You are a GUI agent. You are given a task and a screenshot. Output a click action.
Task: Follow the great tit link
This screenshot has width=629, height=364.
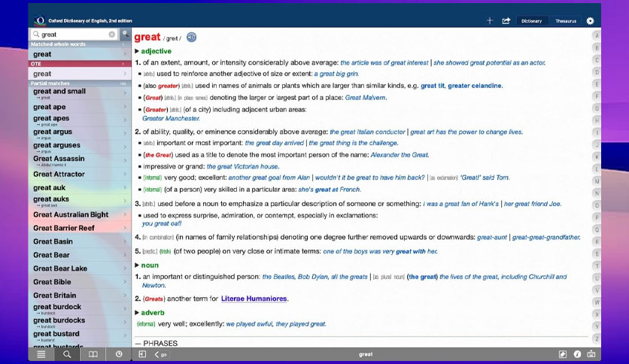tap(433, 86)
